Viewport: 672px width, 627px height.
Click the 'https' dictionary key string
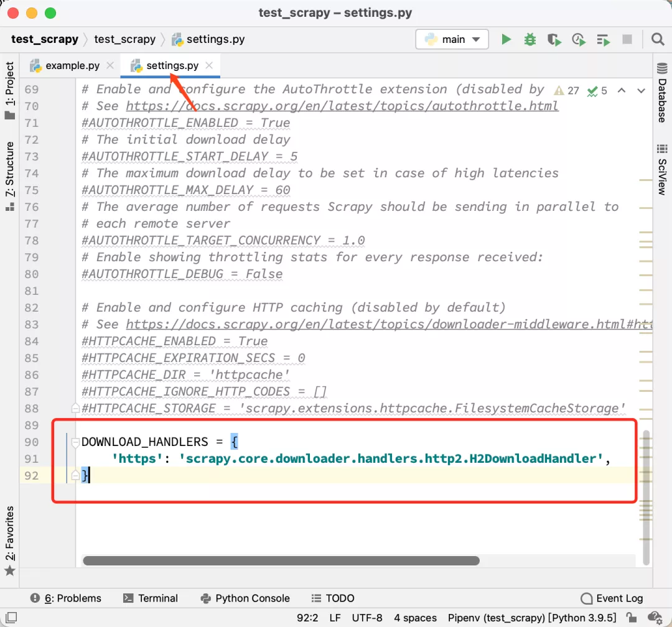click(137, 458)
